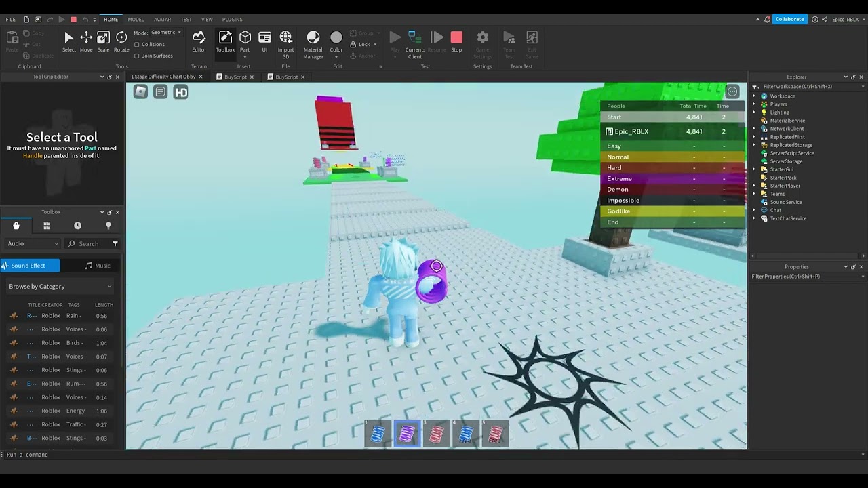
Task: Stop the running playtest
Action: coord(456,42)
